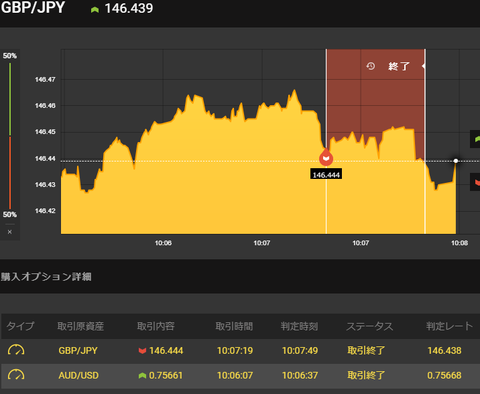This screenshot has width=480, height=394.
Task: Click the red portion of the sentiment bar
Action: point(10,173)
